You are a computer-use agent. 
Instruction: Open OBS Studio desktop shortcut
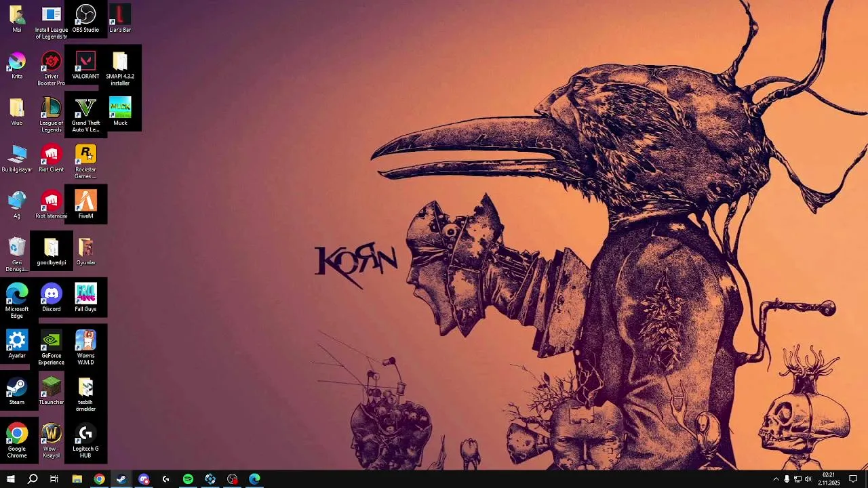pos(85,19)
